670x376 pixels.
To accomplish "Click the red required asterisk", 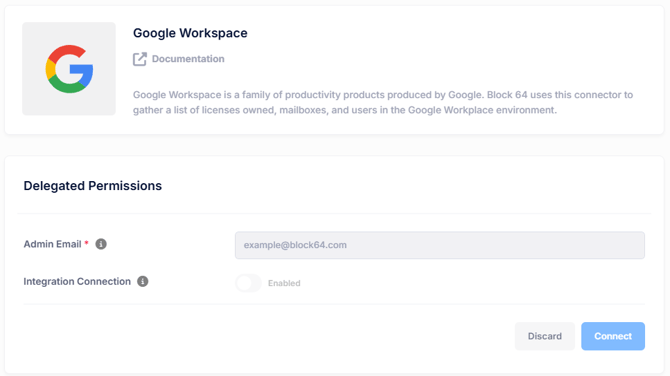I will pos(86,243).
